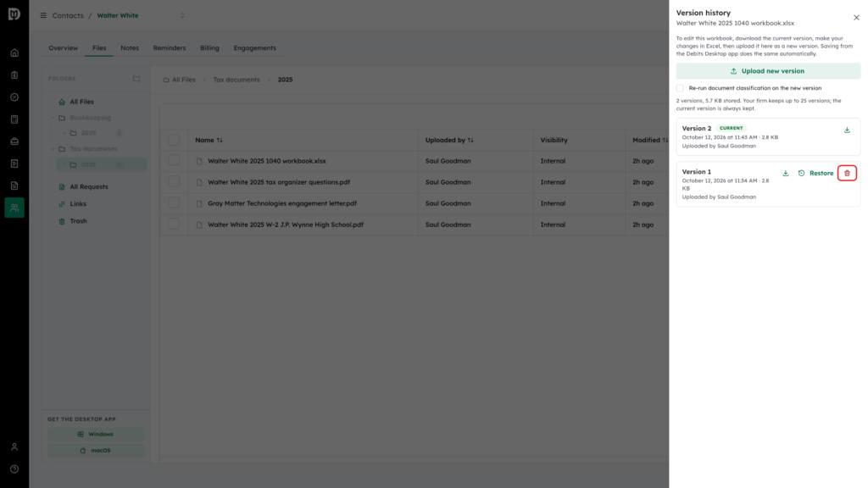The image size is (868, 488).
Task: Enable re-run document classification checkbox
Action: click(680, 88)
